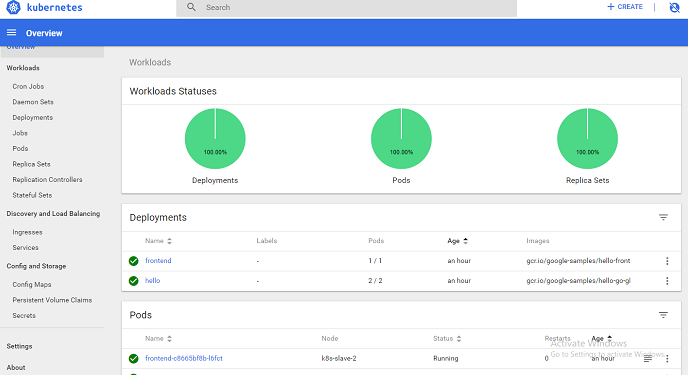The height and width of the screenshot is (375, 688).
Task: Open Pods in sidebar
Action: coord(20,148)
